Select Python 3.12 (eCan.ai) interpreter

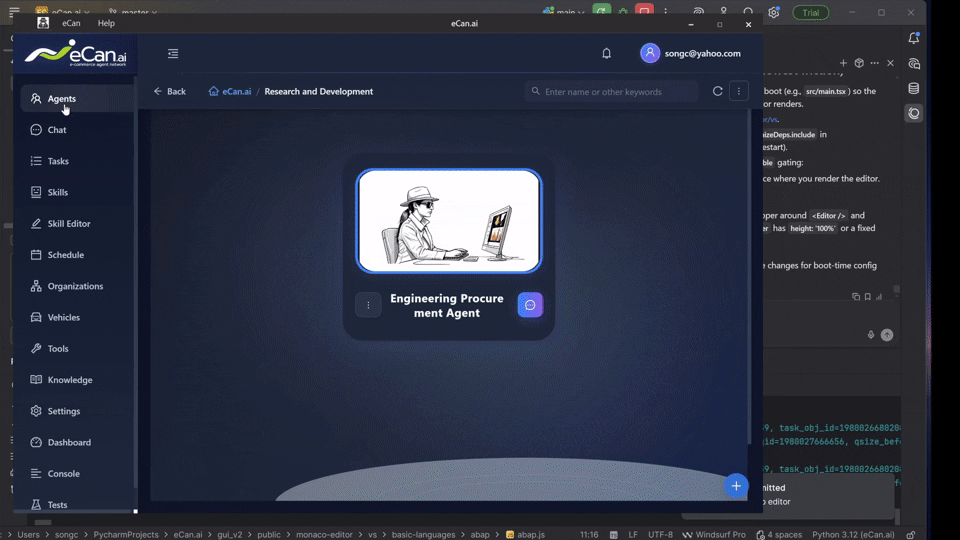853,534
